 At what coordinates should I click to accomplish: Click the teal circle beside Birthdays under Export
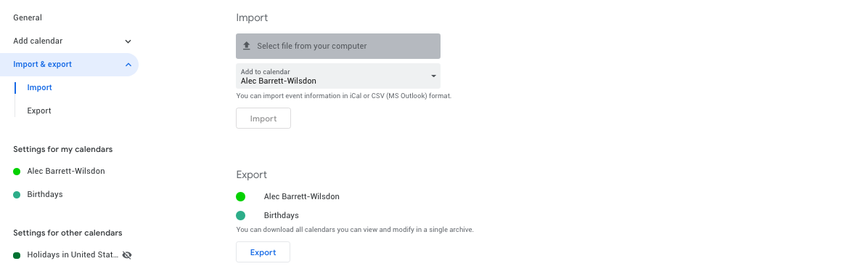(240, 215)
